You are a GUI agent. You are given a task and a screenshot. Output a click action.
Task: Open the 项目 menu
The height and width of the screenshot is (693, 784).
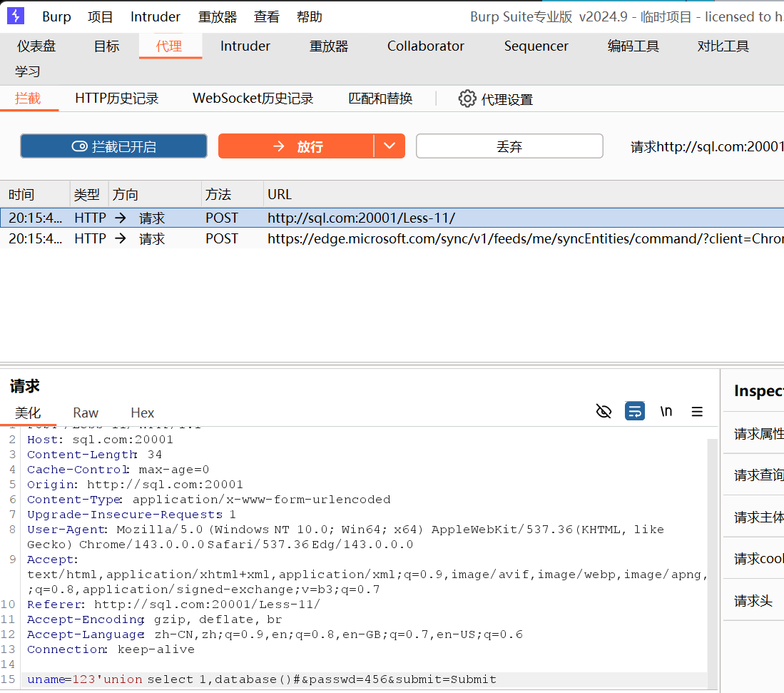(100, 16)
